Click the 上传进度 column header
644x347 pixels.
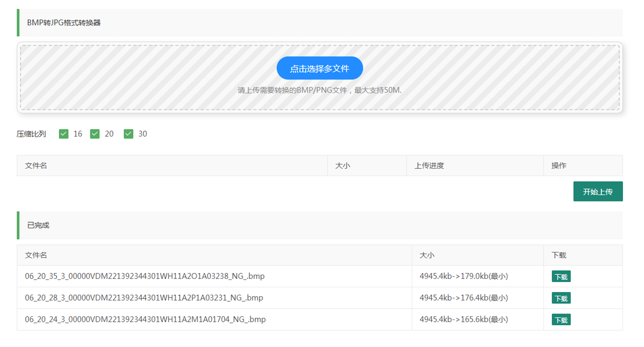pyautogui.click(x=429, y=166)
